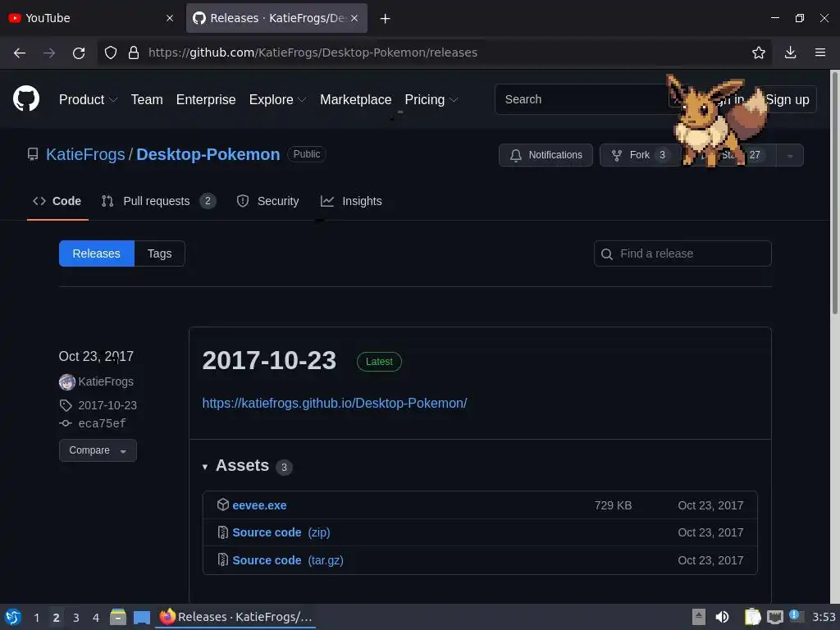Open the KatieFrogs user profile link

tap(85, 154)
